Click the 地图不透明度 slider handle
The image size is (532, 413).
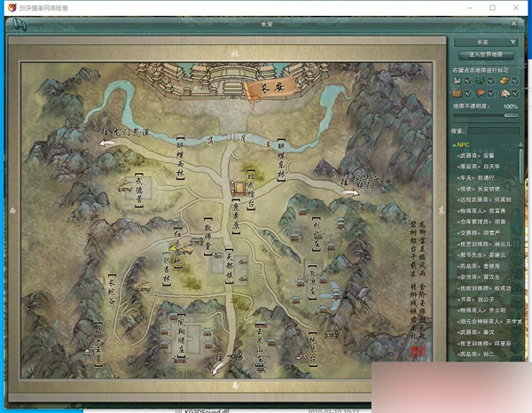tap(511, 115)
